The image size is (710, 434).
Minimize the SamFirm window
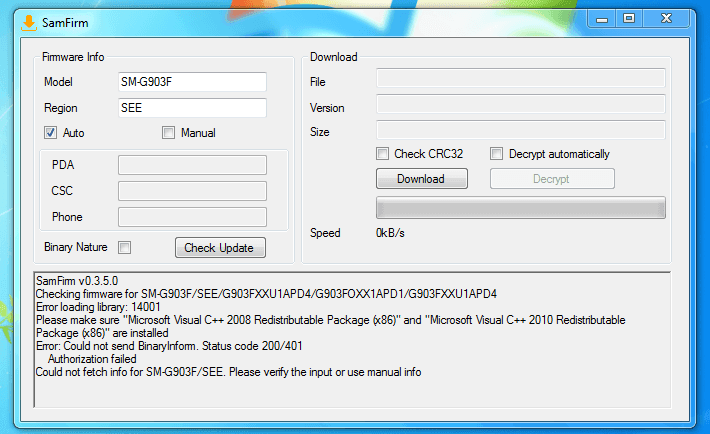602,19
